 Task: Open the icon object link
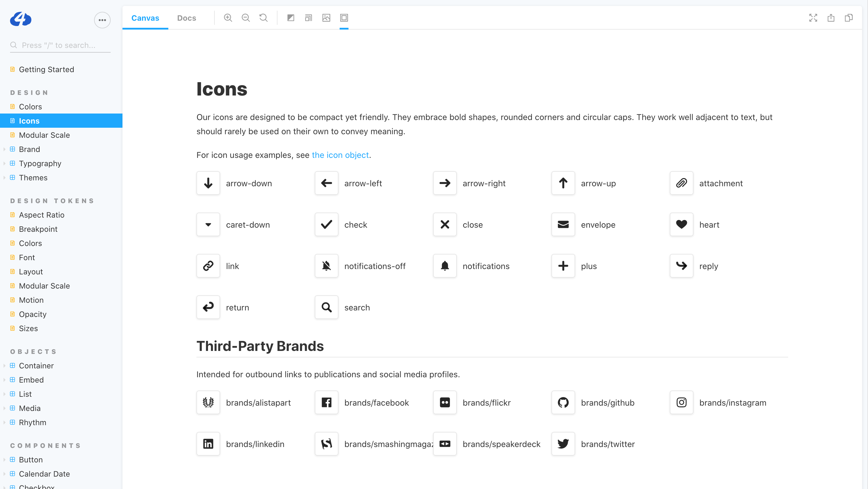(x=340, y=155)
